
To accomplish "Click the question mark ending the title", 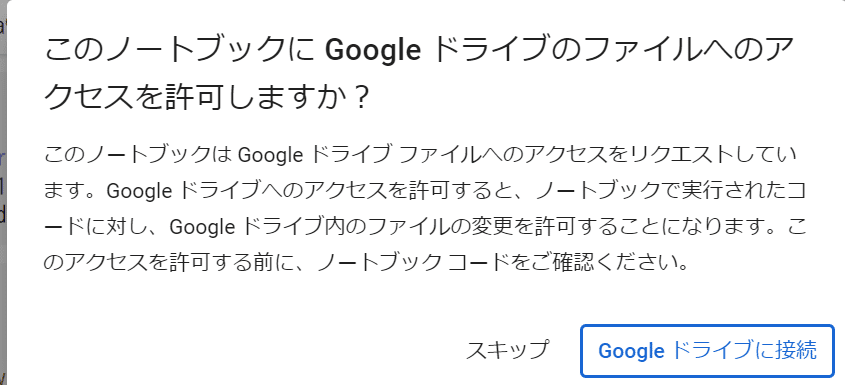I will click(x=362, y=98).
